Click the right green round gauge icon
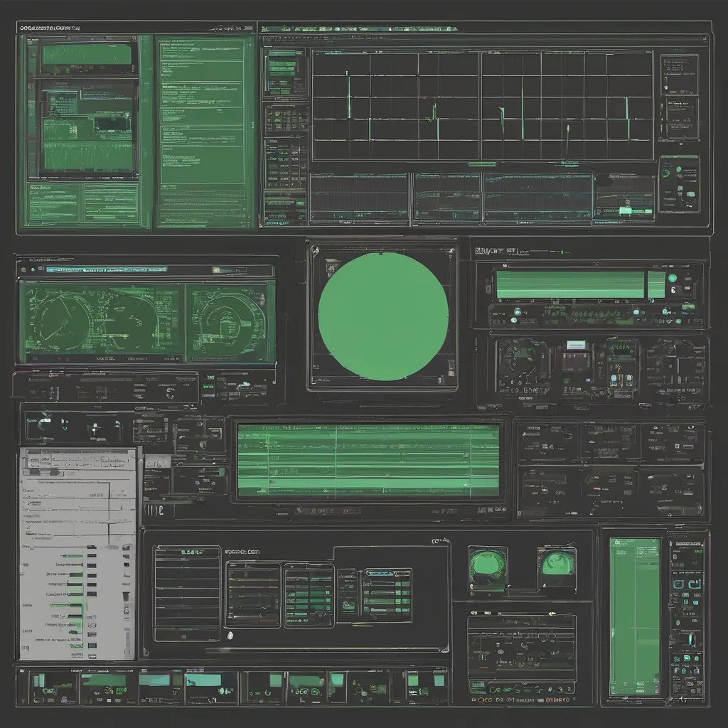The image size is (728, 728). pyautogui.click(x=557, y=566)
